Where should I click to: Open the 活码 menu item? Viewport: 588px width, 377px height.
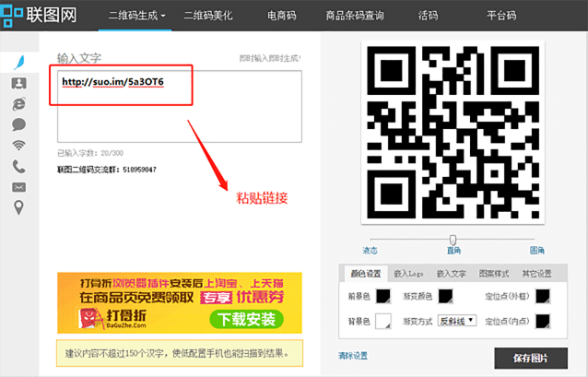click(x=428, y=16)
